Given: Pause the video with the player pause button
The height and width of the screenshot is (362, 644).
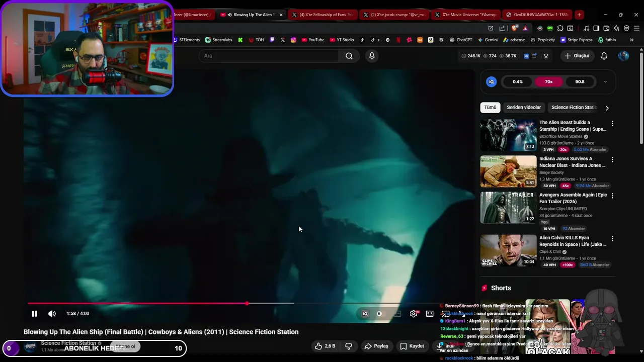Looking at the screenshot, I should [x=34, y=314].
